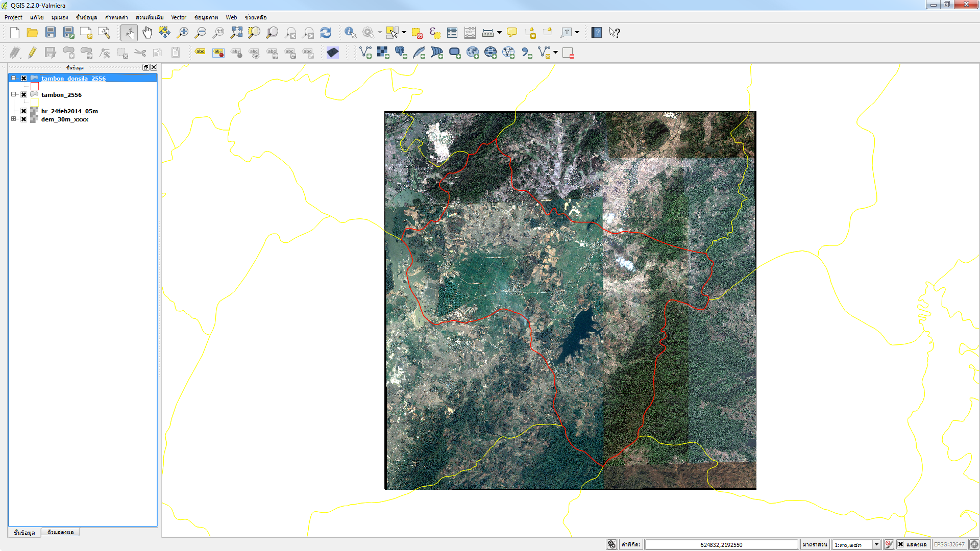Open the select features tool dropdown arrow
The height and width of the screenshot is (551, 980).
point(404,33)
